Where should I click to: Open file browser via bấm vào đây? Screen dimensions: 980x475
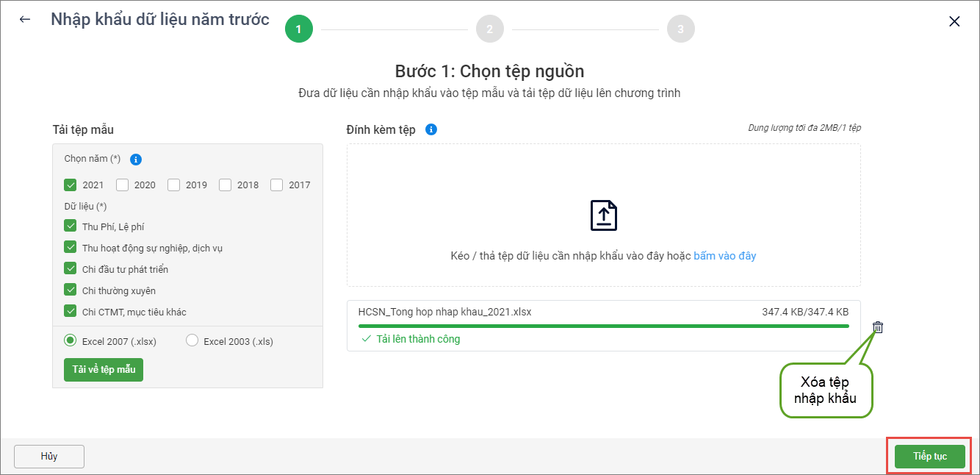pyautogui.click(x=724, y=256)
